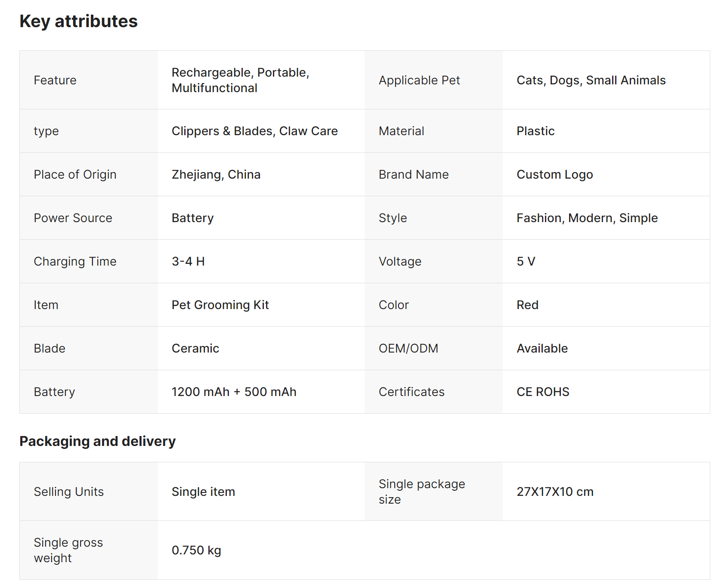Select the Red color value
This screenshot has width=724, height=588.
click(527, 305)
